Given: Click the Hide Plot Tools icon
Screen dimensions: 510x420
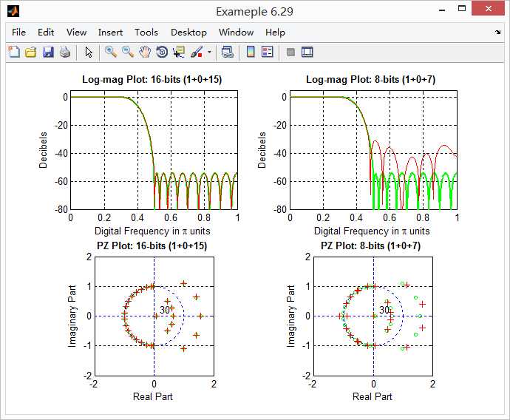Looking at the screenshot, I should [290, 52].
